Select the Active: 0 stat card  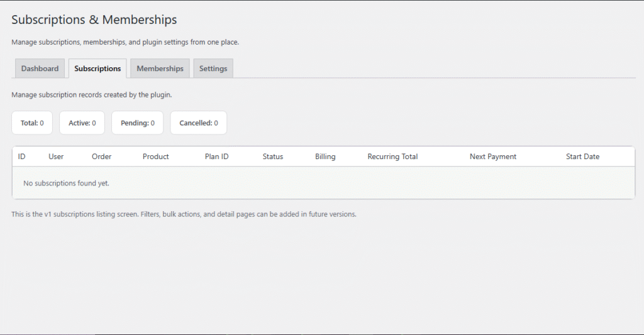click(x=82, y=123)
